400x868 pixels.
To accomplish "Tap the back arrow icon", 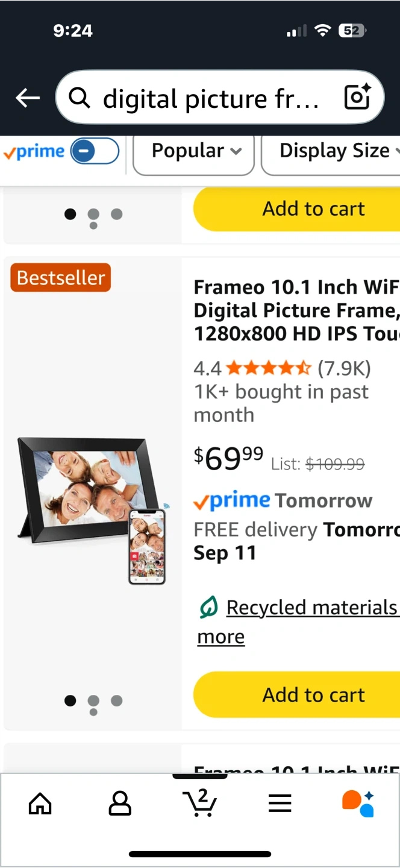I will [28, 98].
